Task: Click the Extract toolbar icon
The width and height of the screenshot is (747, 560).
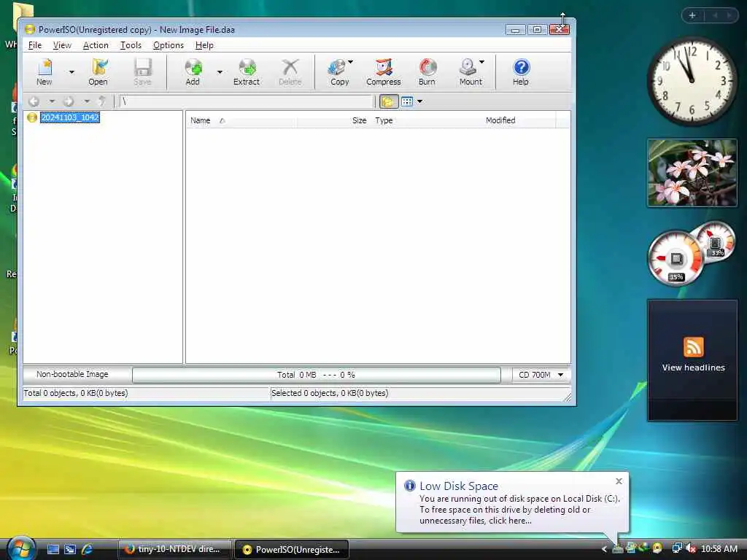Action: click(x=247, y=71)
